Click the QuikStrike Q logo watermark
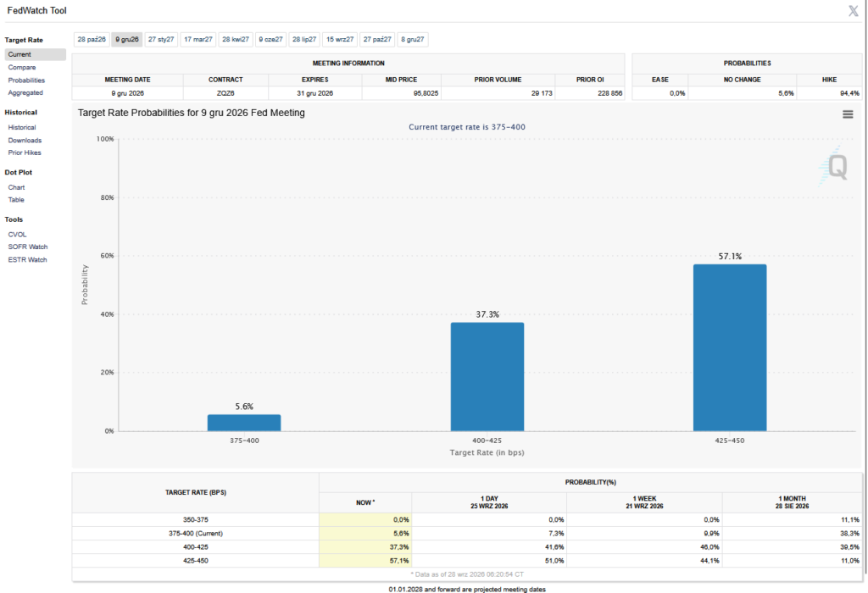Image resolution: width=868 pixels, height=593 pixels. 834,166
